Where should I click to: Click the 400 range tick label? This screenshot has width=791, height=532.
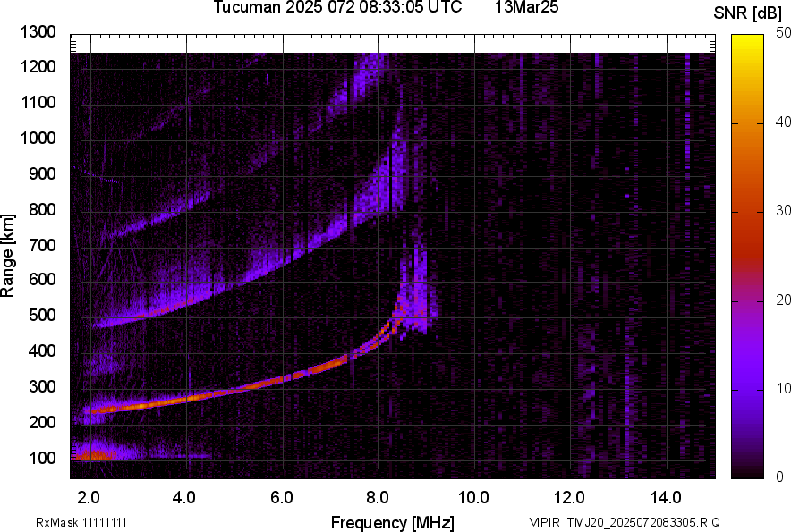[42, 350]
